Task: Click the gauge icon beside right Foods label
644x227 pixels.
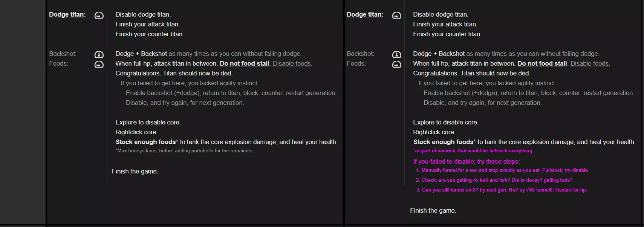Action: pyautogui.click(x=396, y=64)
